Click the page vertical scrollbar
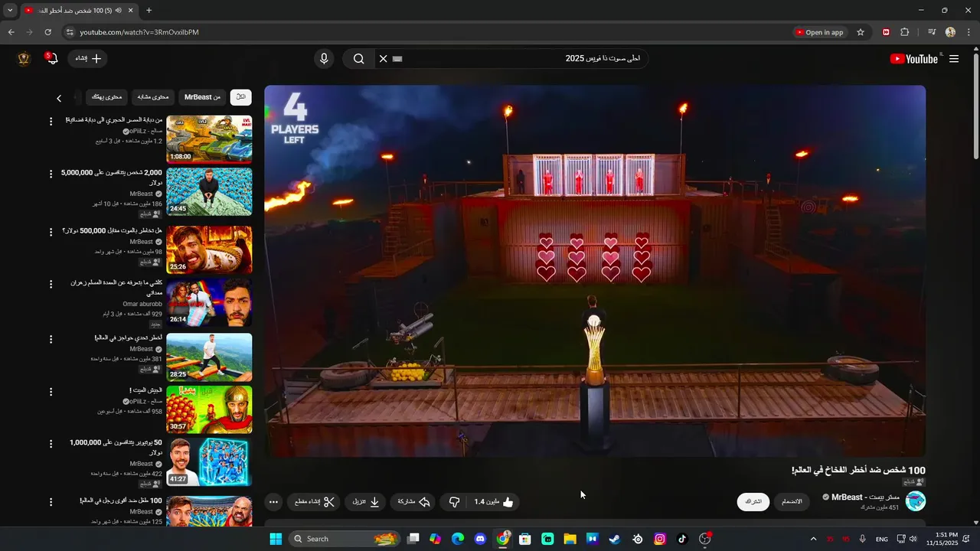The image size is (980, 551). pyautogui.click(x=975, y=107)
